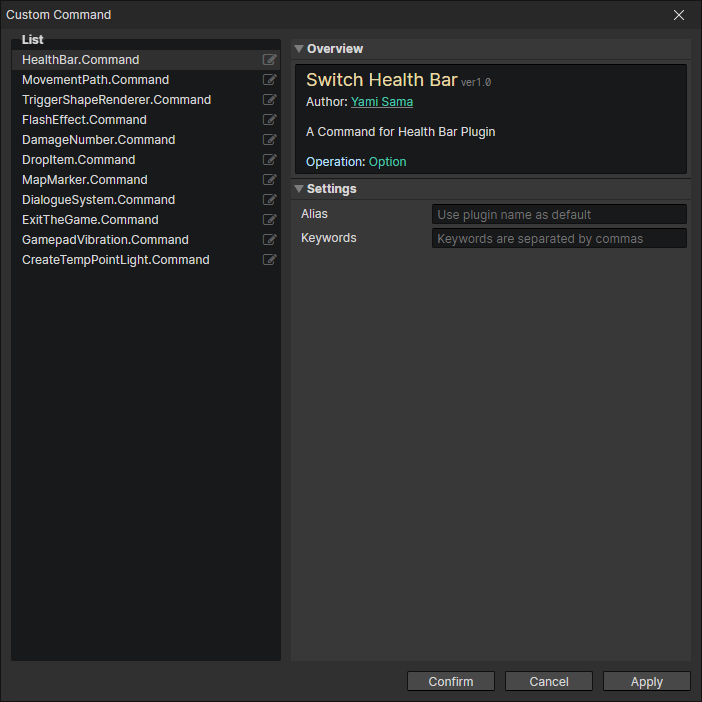Open the Yami Sama author link

click(x=382, y=102)
